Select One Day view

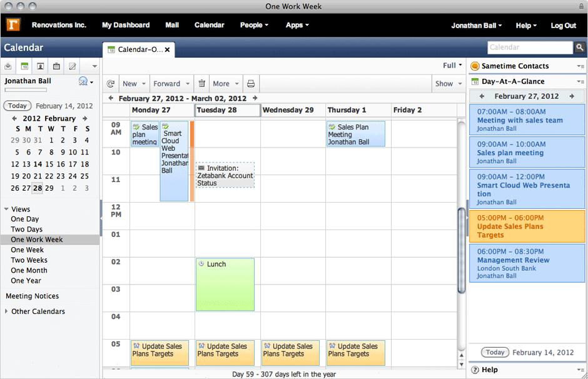25,219
